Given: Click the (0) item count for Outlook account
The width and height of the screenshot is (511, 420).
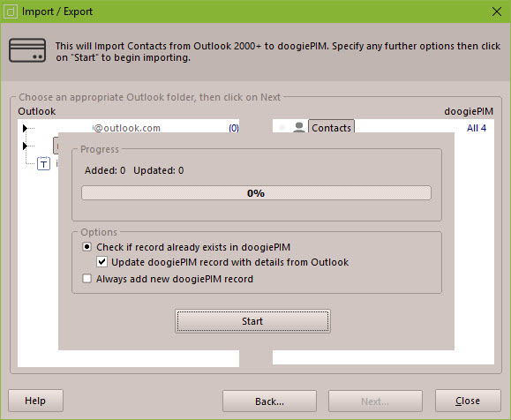Looking at the screenshot, I should point(234,128).
